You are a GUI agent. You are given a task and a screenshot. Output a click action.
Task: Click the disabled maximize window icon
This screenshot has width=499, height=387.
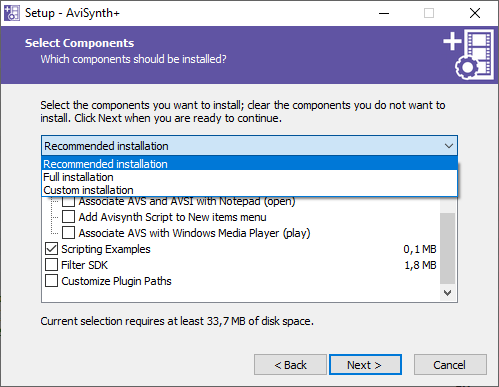(429, 13)
